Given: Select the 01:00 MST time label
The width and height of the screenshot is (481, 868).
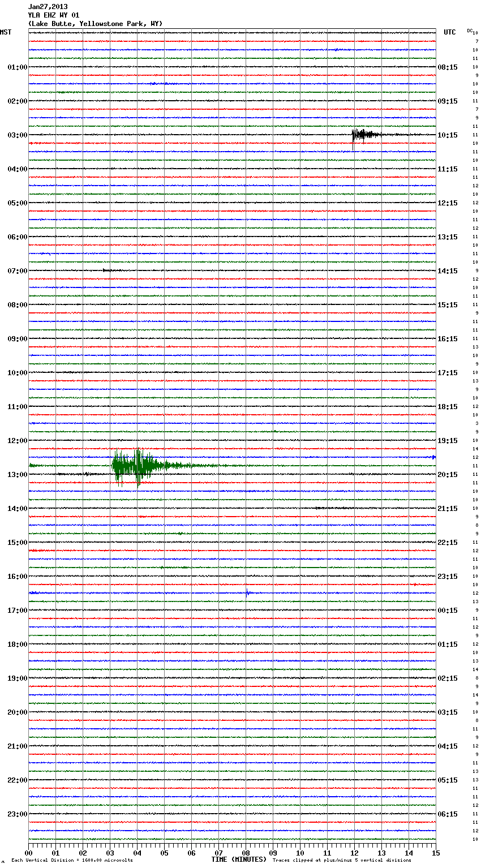Looking at the screenshot, I should coord(18,67).
